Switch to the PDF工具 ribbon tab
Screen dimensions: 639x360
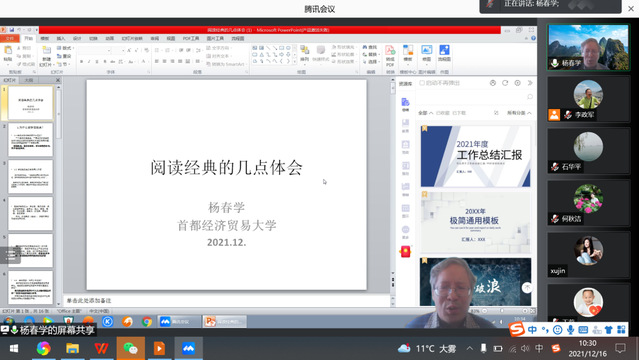(191, 38)
